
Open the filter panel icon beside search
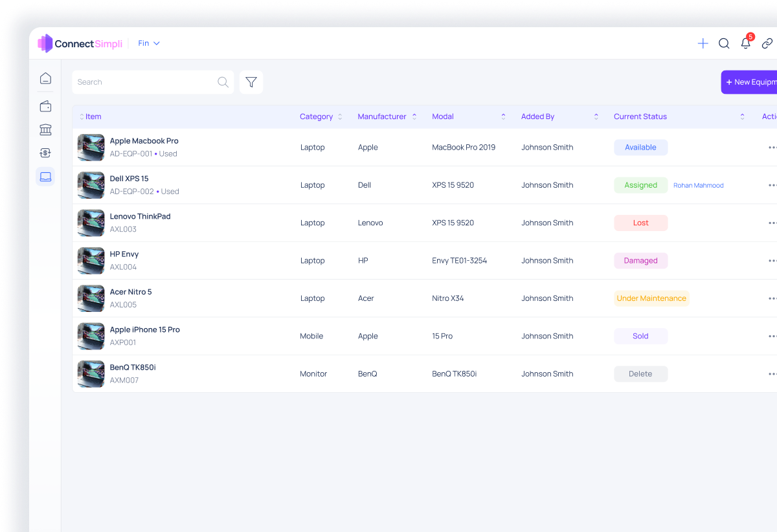point(251,82)
